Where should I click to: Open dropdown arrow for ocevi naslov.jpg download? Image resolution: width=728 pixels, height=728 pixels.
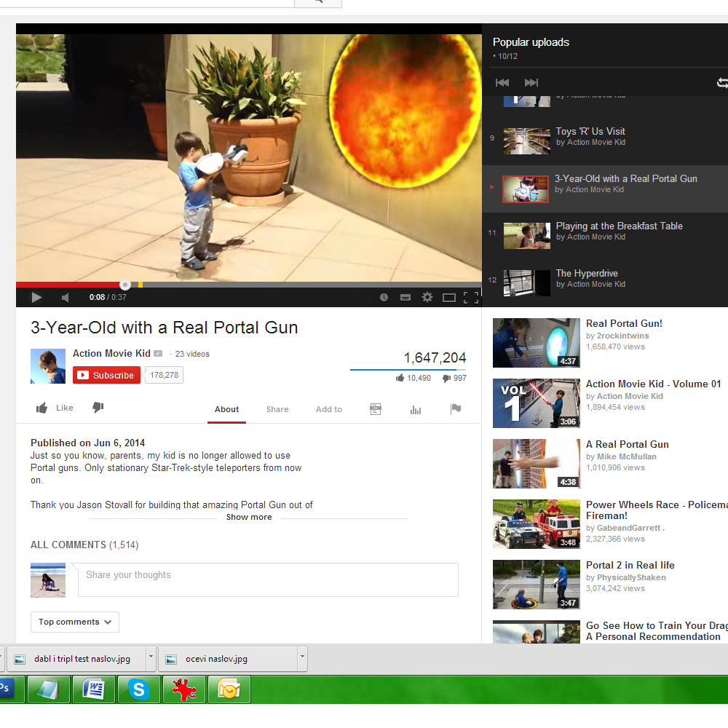pyautogui.click(x=301, y=658)
